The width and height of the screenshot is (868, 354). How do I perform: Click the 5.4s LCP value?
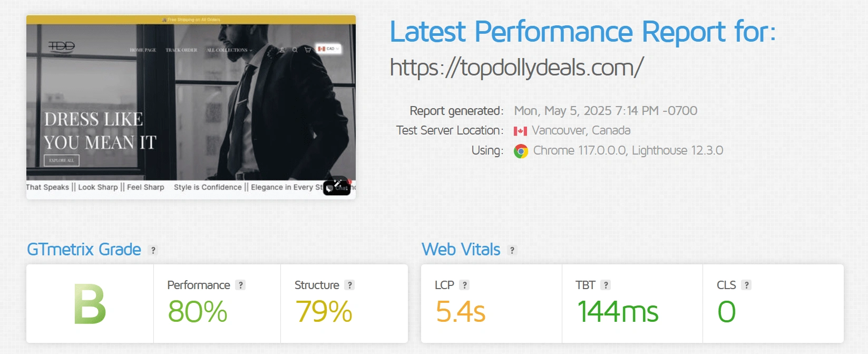(x=460, y=311)
